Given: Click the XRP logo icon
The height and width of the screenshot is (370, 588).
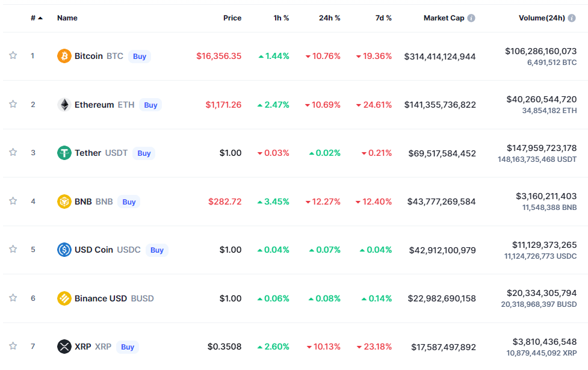Looking at the screenshot, I should (x=64, y=347).
